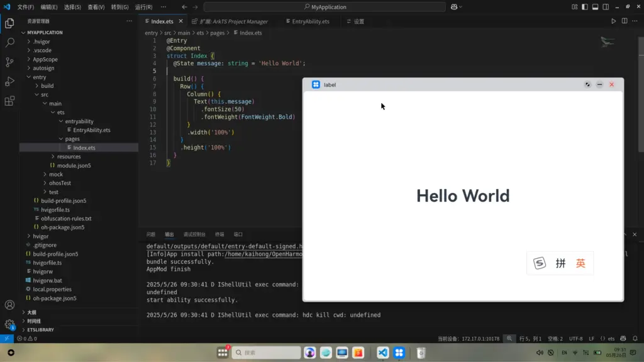Viewport: 644px width, 362px height.
Task: Open the Source Control view
Action: click(9, 62)
